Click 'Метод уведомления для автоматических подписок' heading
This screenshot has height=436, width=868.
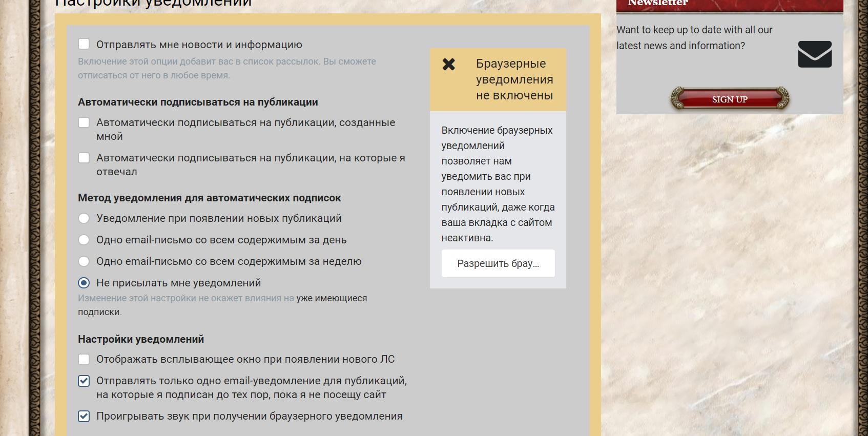click(209, 198)
